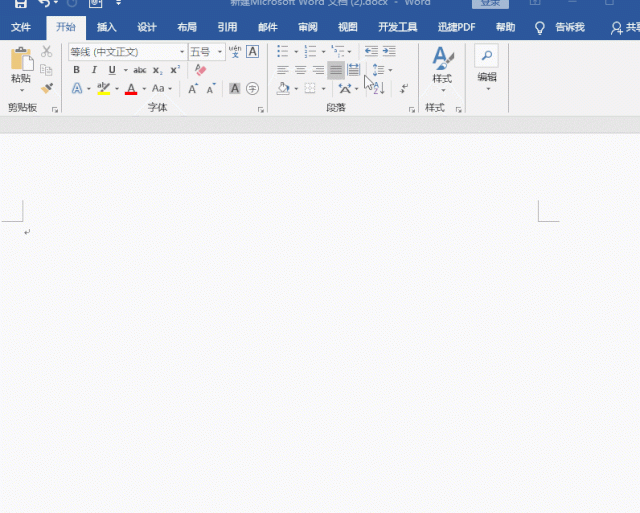Toggle superscript X2
This screenshot has width=640, height=513.
click(x=175, y=70)
